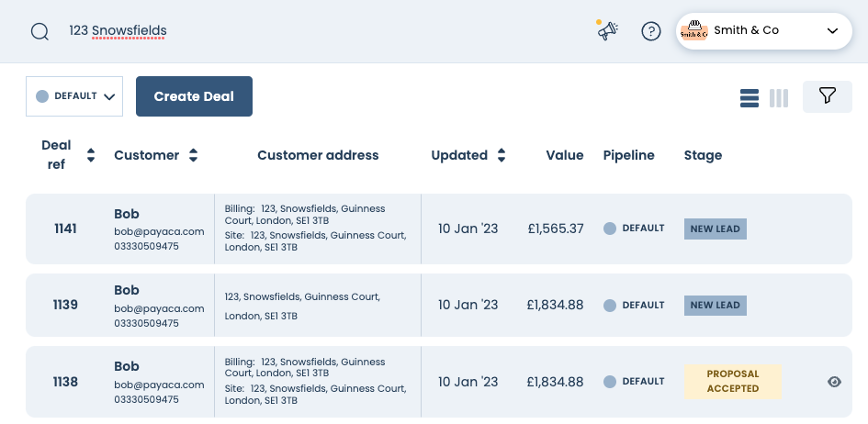Sort deals by Customer column
Viewport: 868px width, 424px height.
tap(193, 155)
